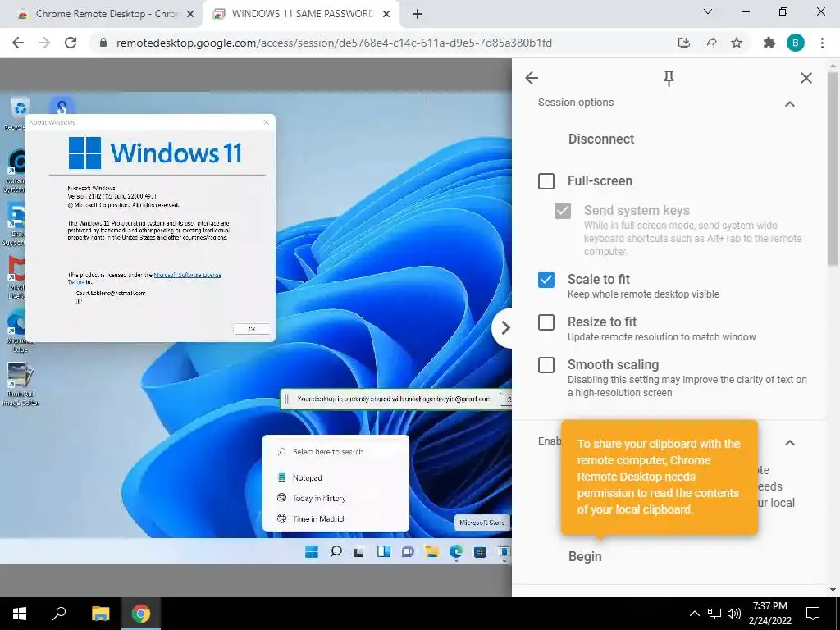
Task: Toggle the Send system keys checkbox
Action: (563, 211)
